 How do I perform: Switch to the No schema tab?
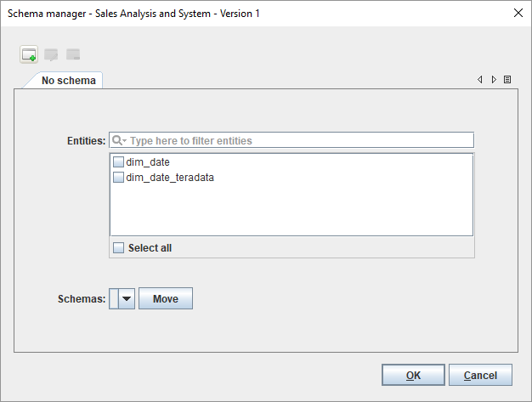68,81
